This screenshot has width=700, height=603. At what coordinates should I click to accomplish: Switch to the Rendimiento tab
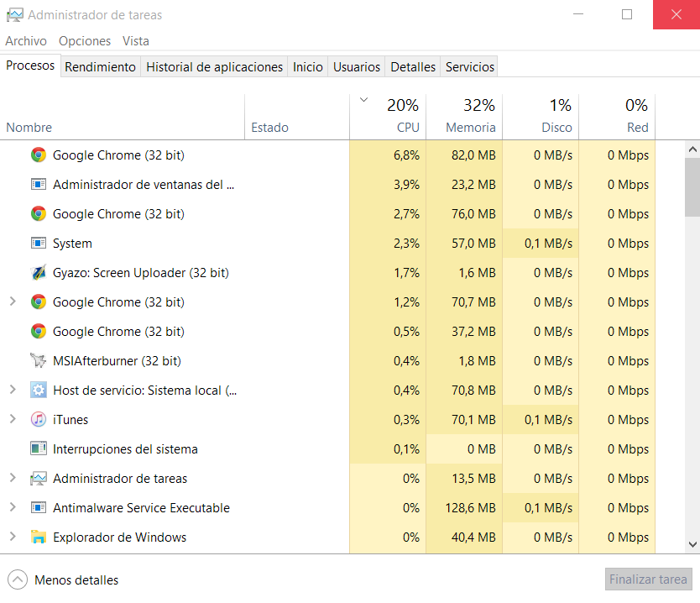(x=101, y=67)
